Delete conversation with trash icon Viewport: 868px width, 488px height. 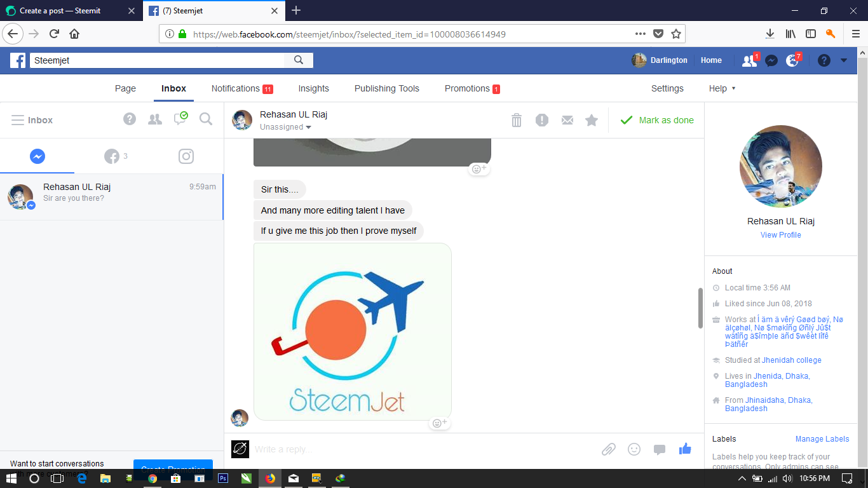517,120
